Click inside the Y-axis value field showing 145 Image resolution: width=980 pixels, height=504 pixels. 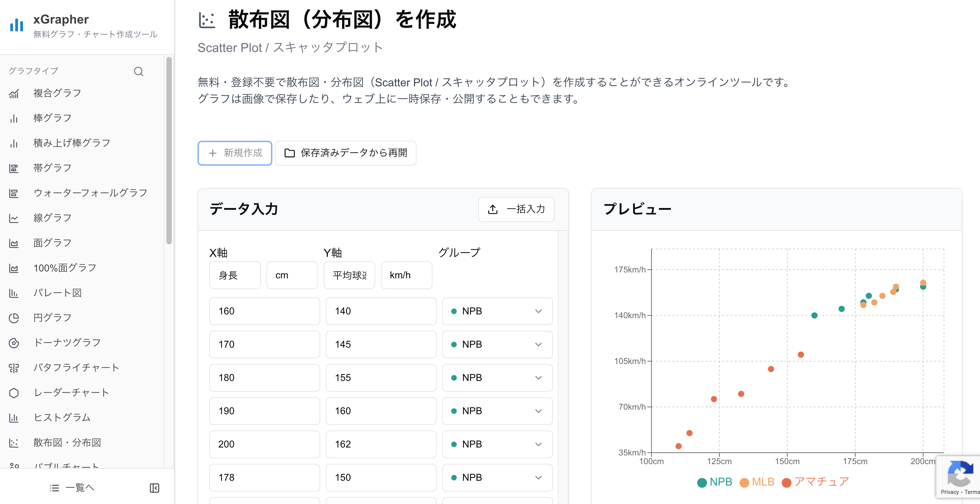coord(381,344)
